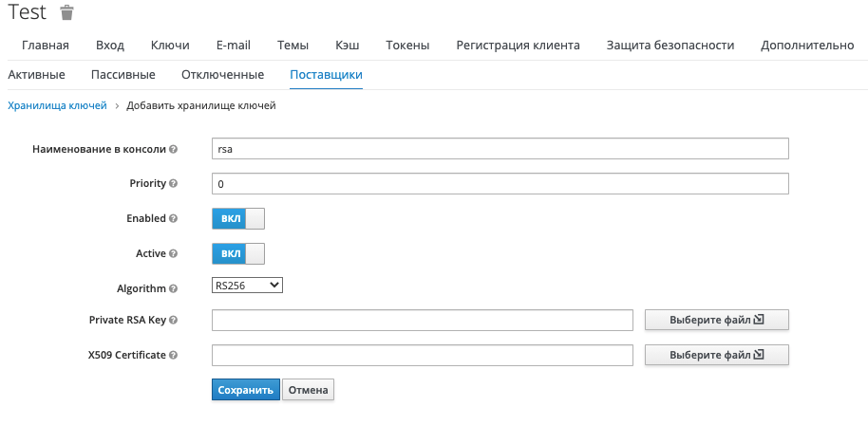
Task: Click the Priority help question icon
Action: [173, 183]
